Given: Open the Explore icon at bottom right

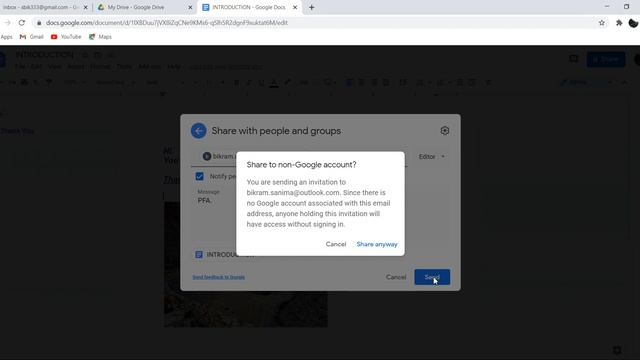Looking at the screenshot, I should (x=617, y=350).
